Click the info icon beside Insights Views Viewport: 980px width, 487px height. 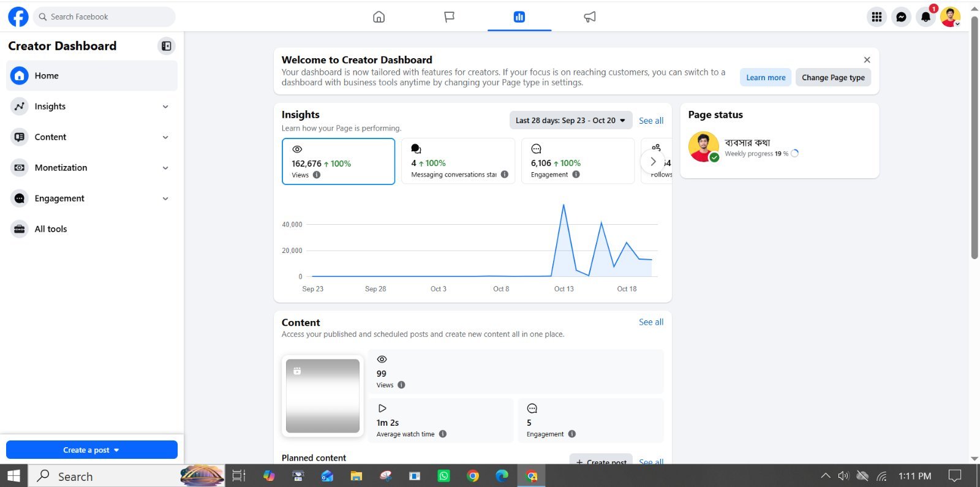[317, 175]
